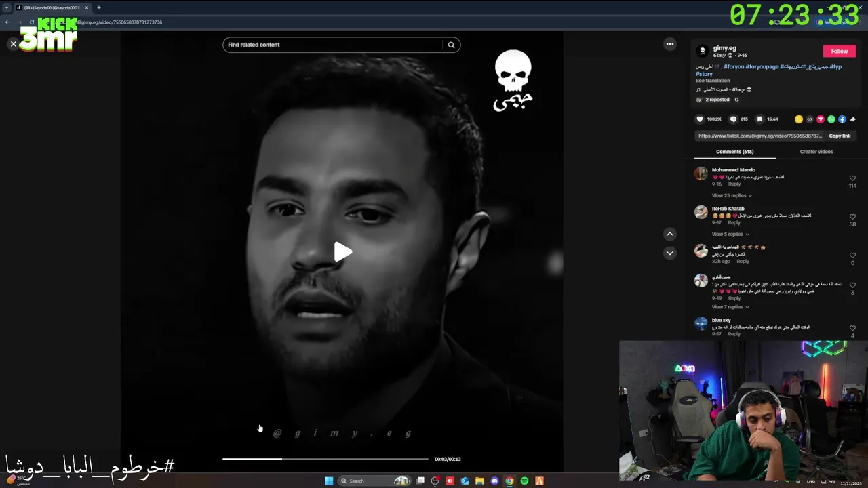Save video with bookmark icon
Image resolution: width=868 pixels, height=488 pixels.
point(759,119)
